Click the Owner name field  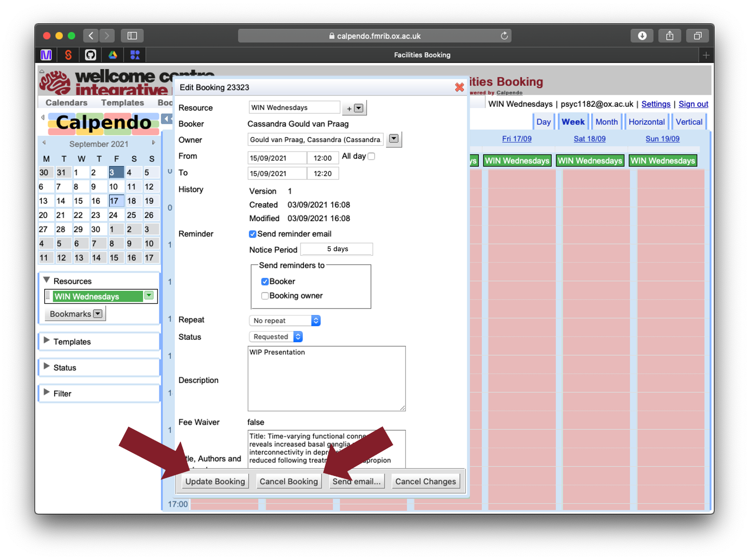315,140
